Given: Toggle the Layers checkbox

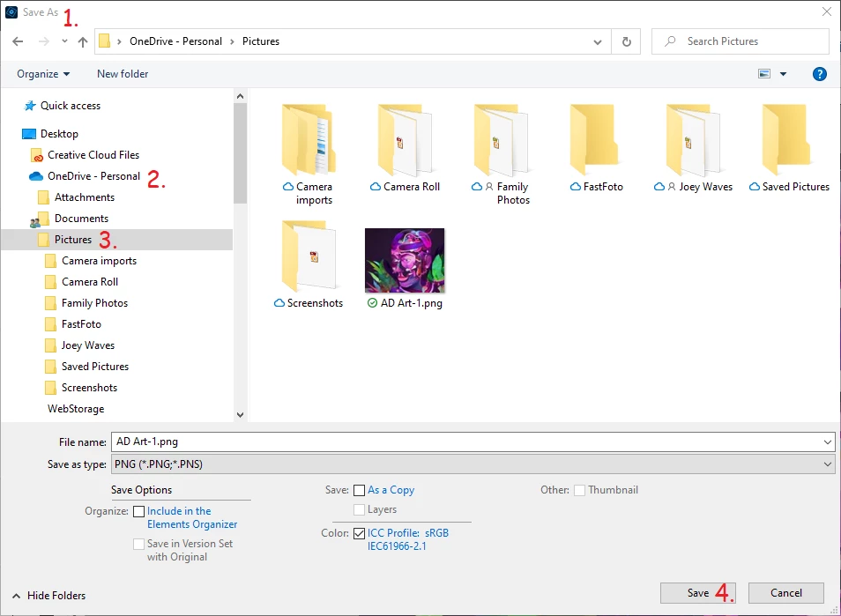Looking at the screenshot, I should tap(360, 510).
